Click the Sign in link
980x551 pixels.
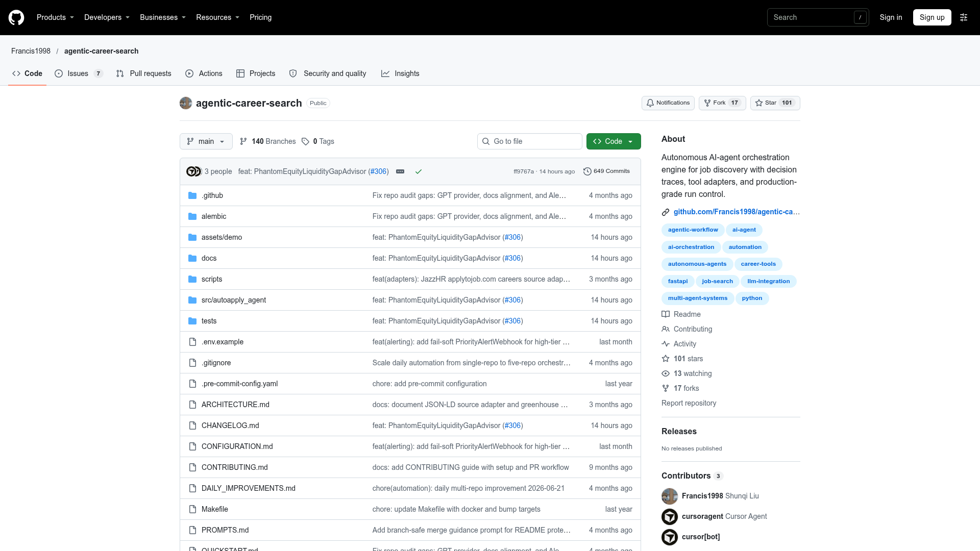(891, 17)
